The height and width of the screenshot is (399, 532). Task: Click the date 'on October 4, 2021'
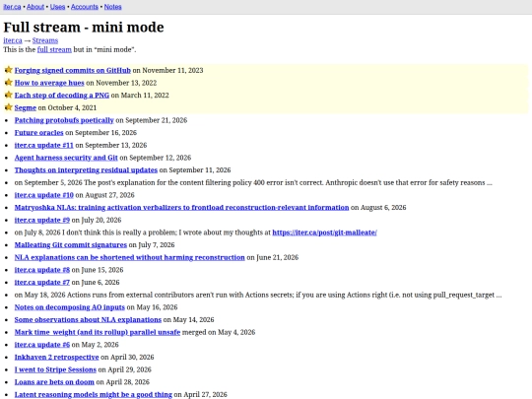(x=67, y=108)
